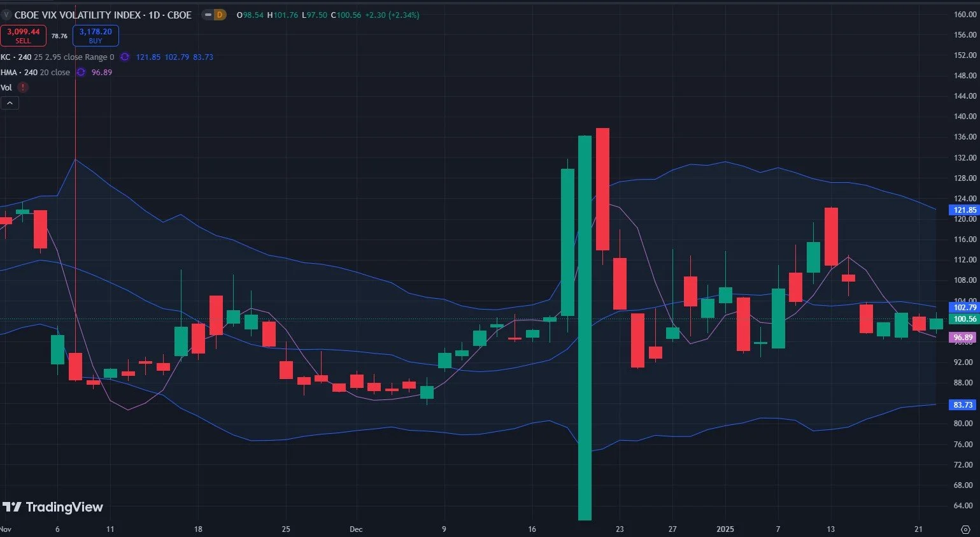
Task: Click the HMA value 96.89 in legend
Action: pos(102,72)
